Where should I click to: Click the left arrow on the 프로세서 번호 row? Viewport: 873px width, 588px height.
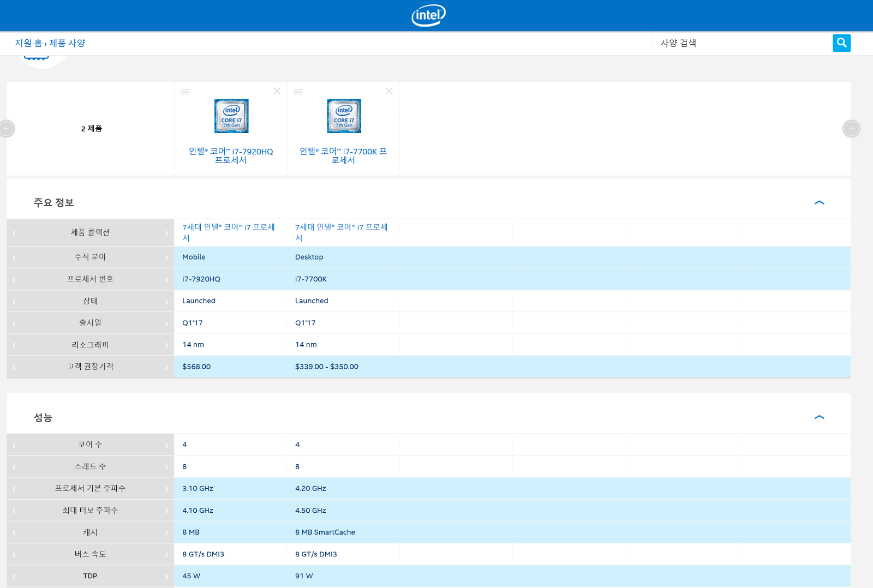(x=14, y=279)
